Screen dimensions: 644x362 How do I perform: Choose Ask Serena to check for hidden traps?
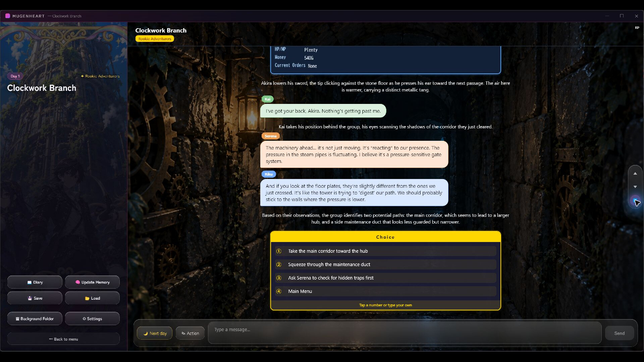[x=385, y=278]
